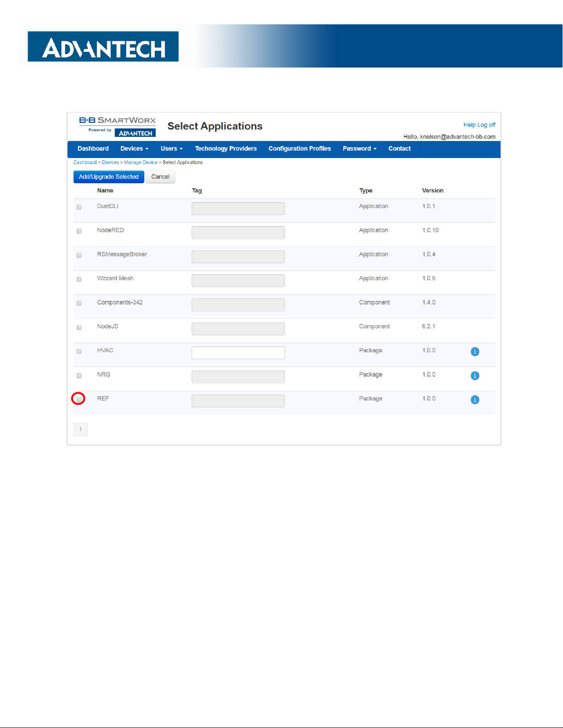Select the REF package checkbox
This screenshot has width=563, height=728.
click(79, 399)
